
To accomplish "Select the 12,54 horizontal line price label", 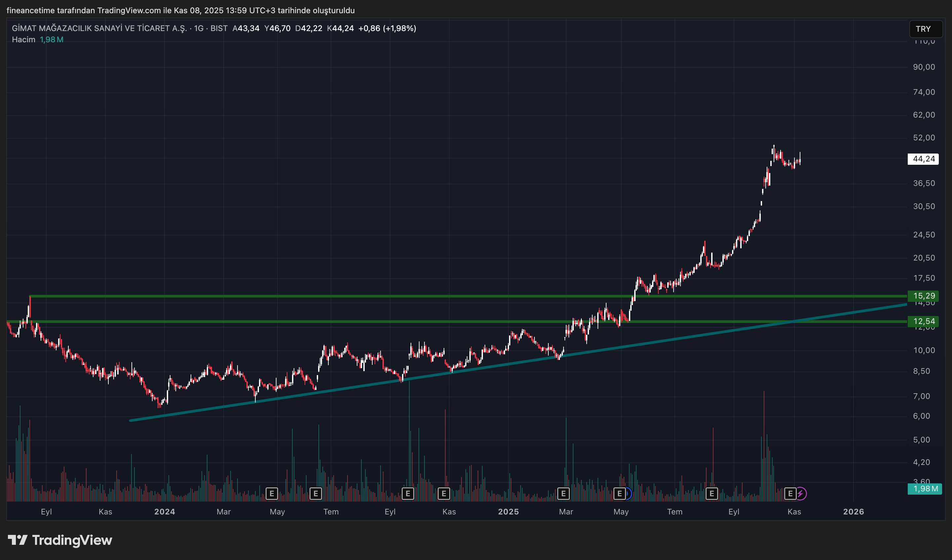I will pyautogui.click(x=924, y=321).
